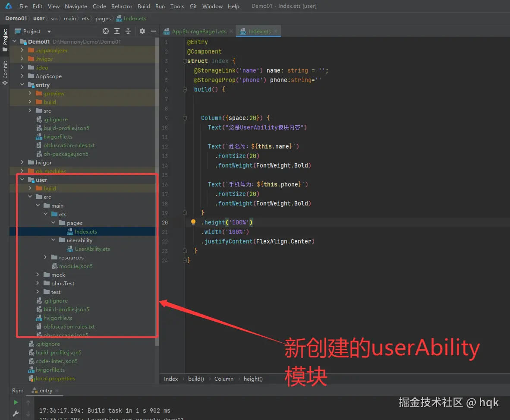Toggle the Commit tool window side tab
This screenshot has width=510, height=420.
coord(5,72)
